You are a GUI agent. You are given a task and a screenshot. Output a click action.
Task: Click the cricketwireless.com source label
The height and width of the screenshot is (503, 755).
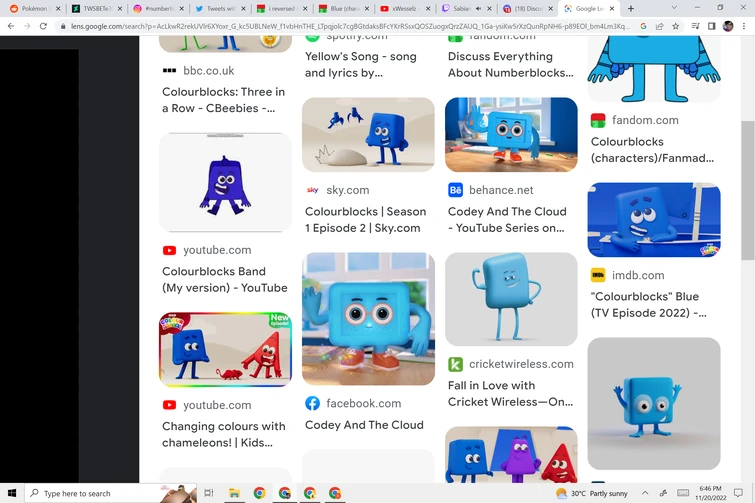point(521,364)
